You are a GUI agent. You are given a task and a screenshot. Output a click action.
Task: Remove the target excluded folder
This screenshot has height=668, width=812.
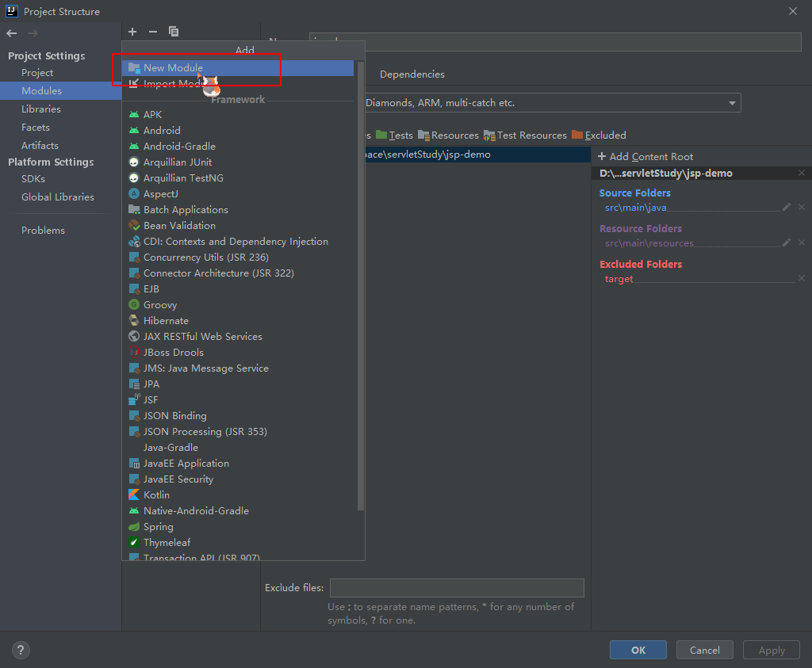point(802,278)
